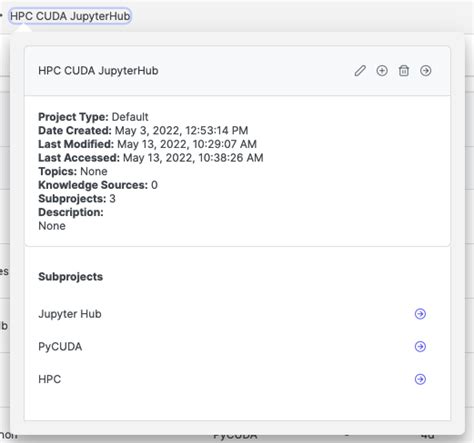Image resolution: width=474 pixels, height=443 pixels.
Task: Select the Jupyter Hub subproject name
Action: click(70, 314)
